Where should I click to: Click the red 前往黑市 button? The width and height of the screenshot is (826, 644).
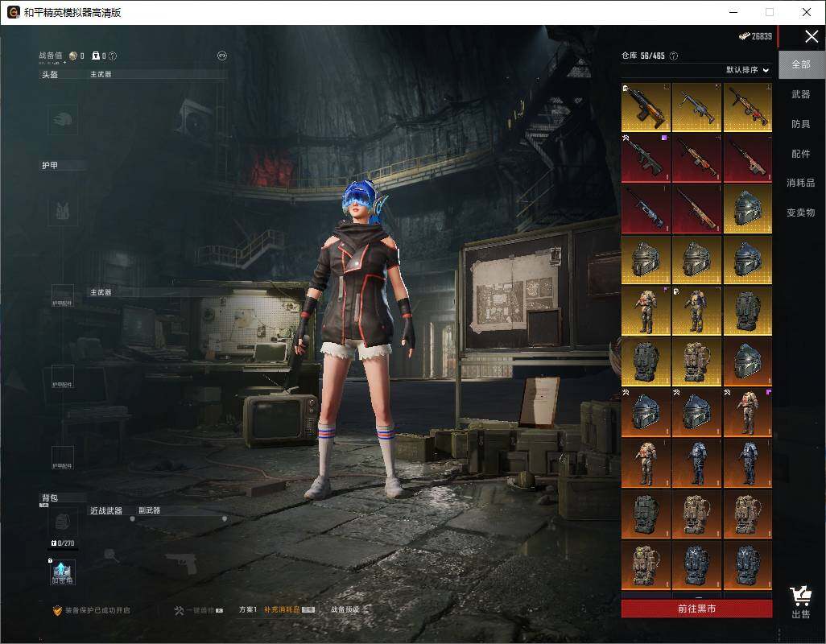pos(696,609)
